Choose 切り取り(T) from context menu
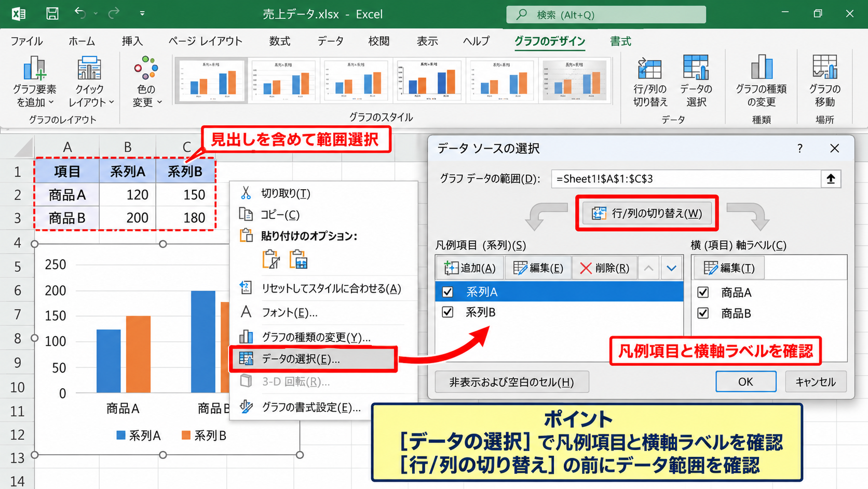Image resolution: width=868 pixels, height=489 pixels. [x=323, y=193]
